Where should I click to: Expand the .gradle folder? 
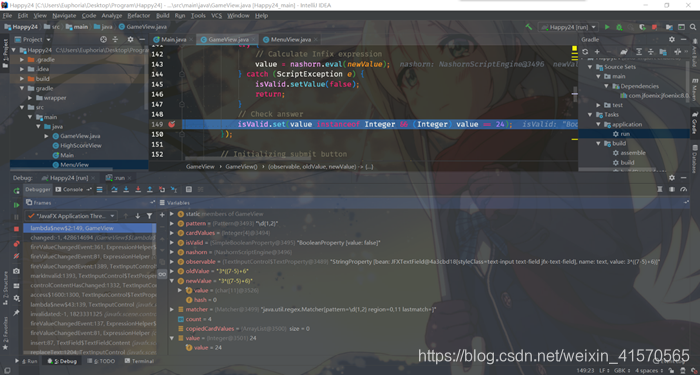tap(22, 59)
